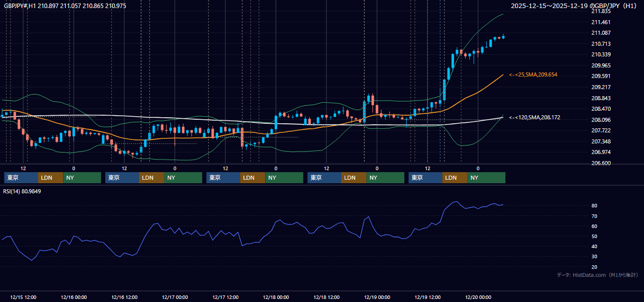Screen dimensions: 644x302
Task: Click the first 東京 session box
Action: [x=21, y=178]
